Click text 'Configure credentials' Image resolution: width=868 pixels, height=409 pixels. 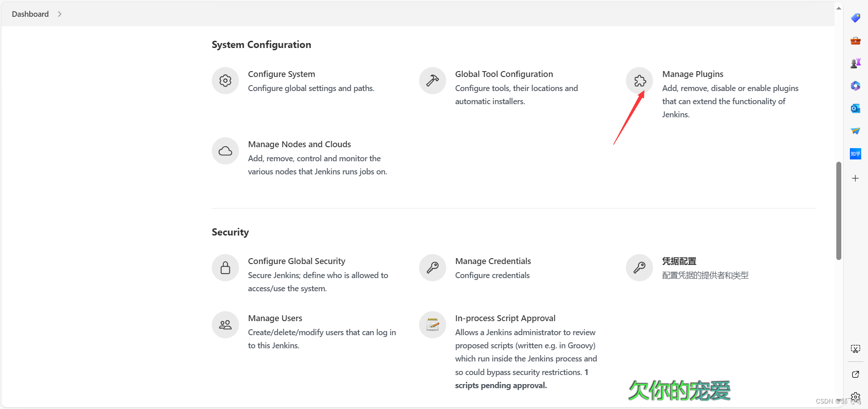492,275
